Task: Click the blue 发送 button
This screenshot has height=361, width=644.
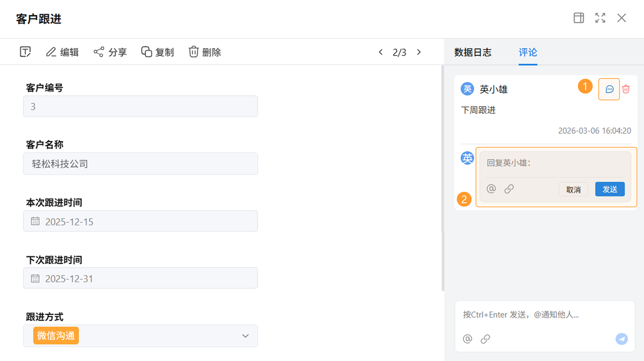Action: point(610,189)
